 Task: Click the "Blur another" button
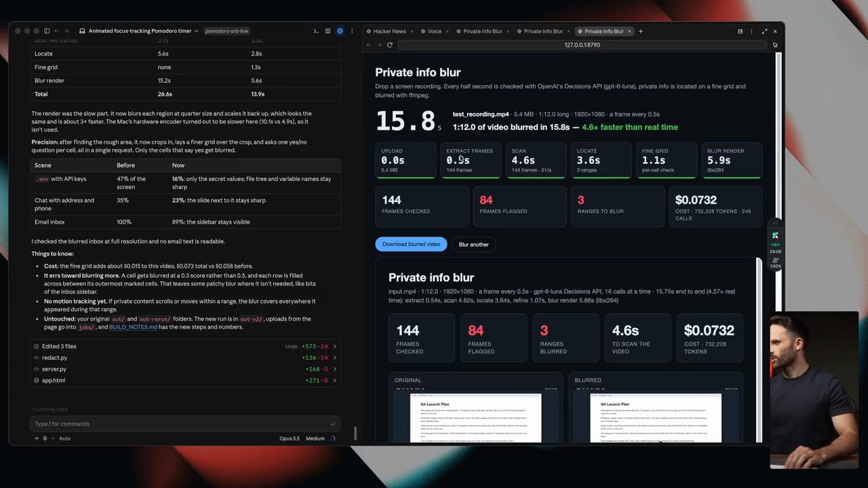point(473,244)
